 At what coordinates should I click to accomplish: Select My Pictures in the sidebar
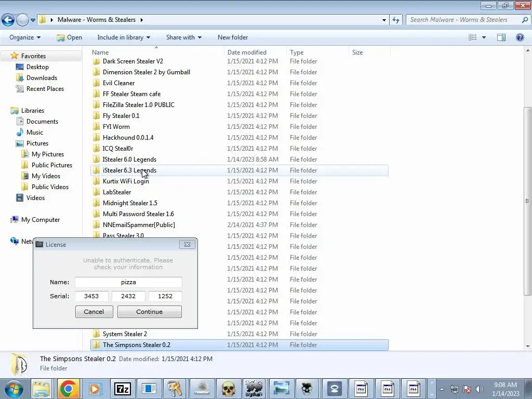point(47,154)
